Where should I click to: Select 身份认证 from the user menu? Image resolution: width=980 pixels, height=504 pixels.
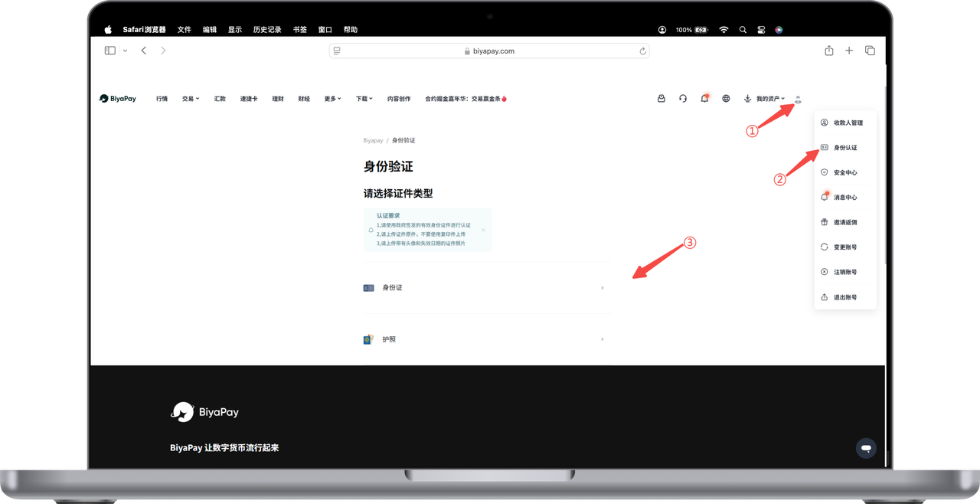[x=844, y=148]
